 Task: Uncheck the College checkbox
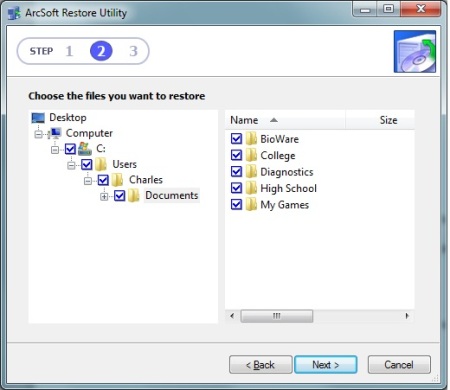point(236,155)
